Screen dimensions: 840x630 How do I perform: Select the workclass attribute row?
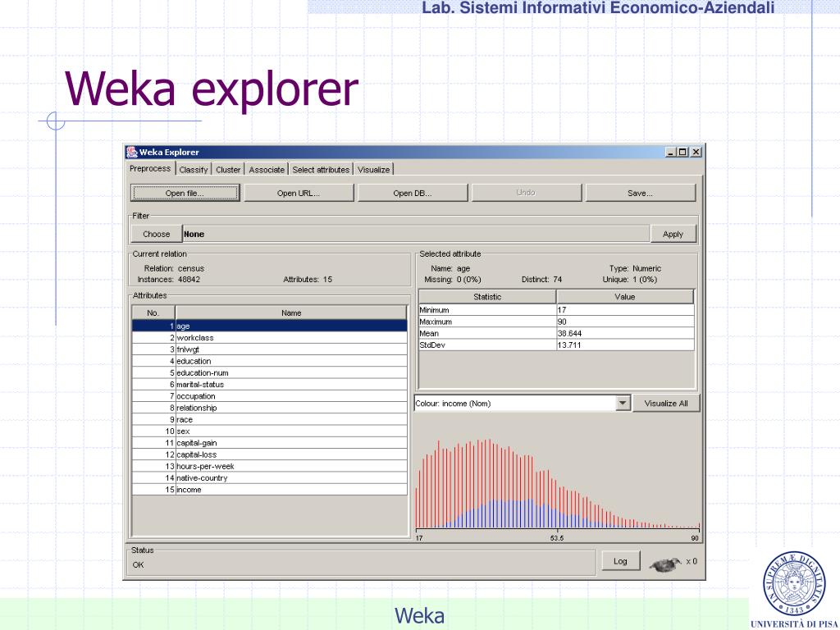click(269, 337)
